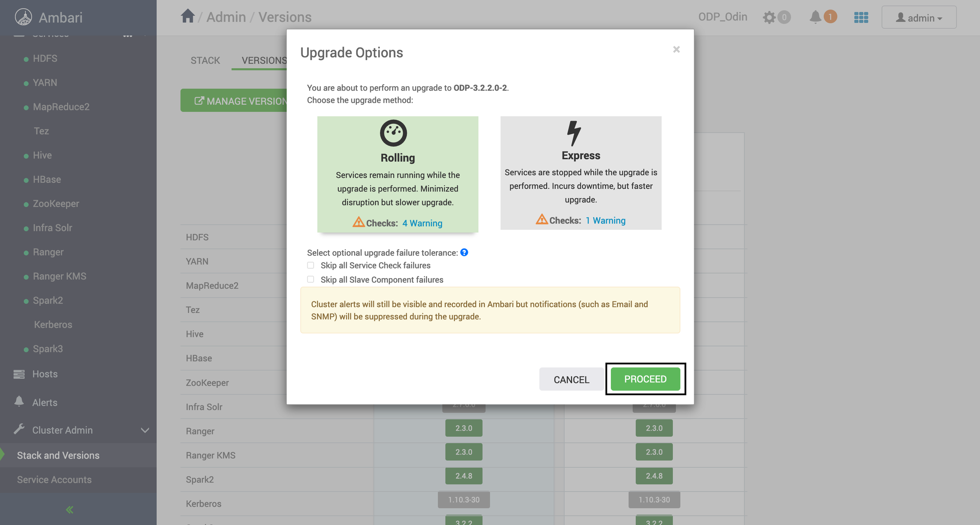Open Service Accounts in sidebar
Image resolution: width=980 pixels, height=525 pixels.
click(54, 479)
